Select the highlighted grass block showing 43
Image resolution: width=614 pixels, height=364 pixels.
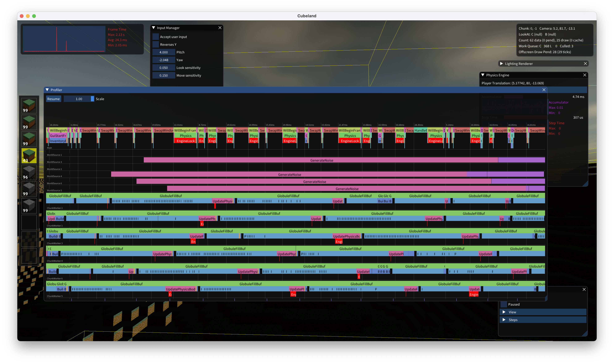29,156
